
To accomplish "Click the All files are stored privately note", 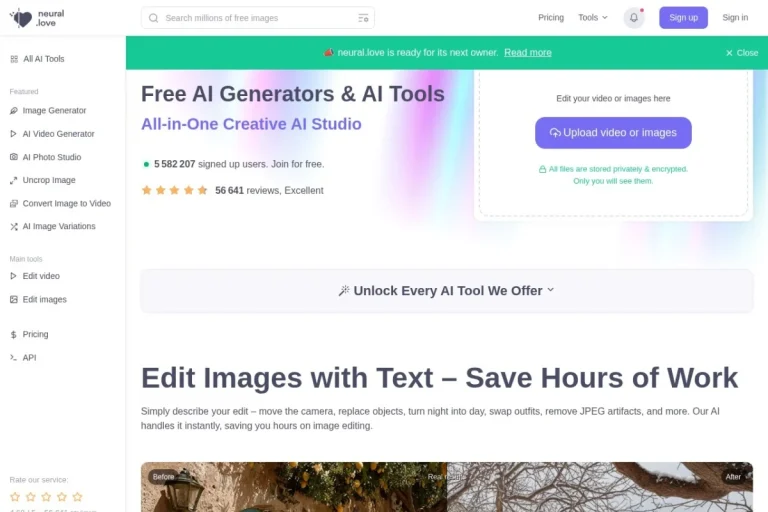I will pyautogui.click(x=613, y=175).
